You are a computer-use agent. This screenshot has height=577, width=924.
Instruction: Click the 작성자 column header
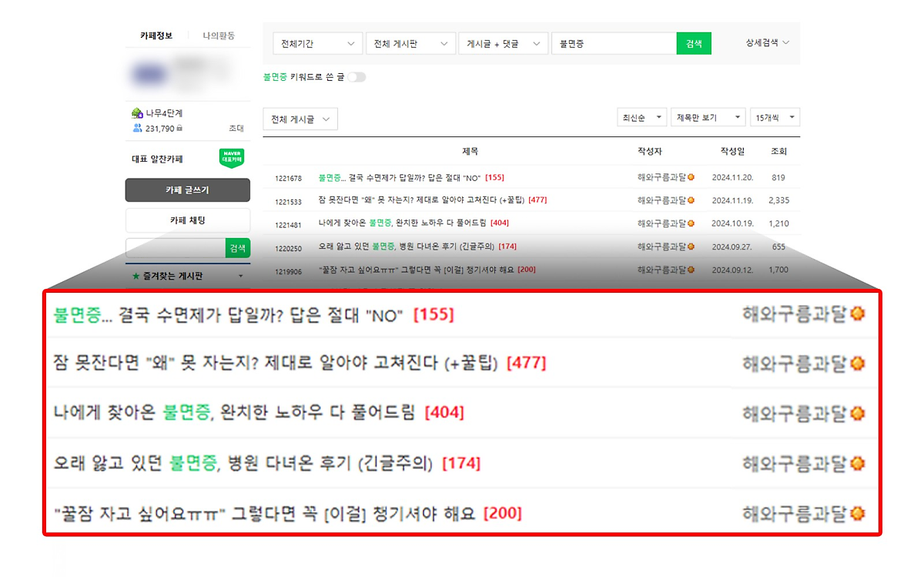pos(650,151)
